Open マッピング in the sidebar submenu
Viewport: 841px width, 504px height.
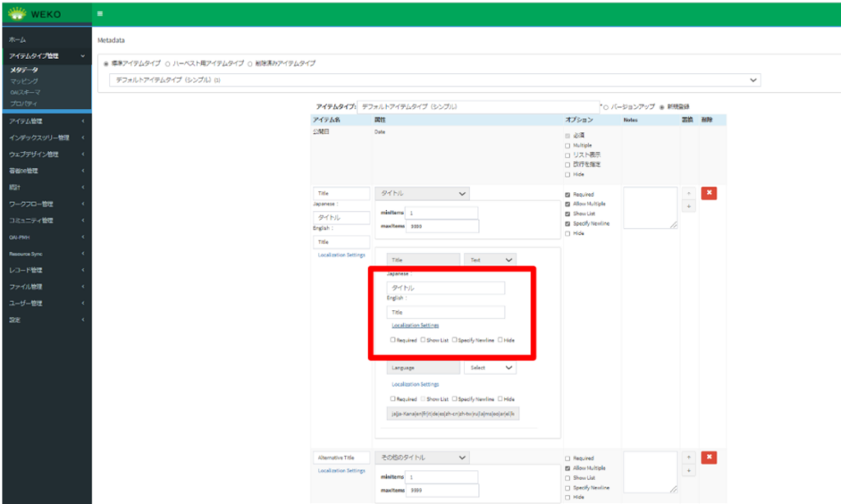pyautogui.click(x=24, y=81)
